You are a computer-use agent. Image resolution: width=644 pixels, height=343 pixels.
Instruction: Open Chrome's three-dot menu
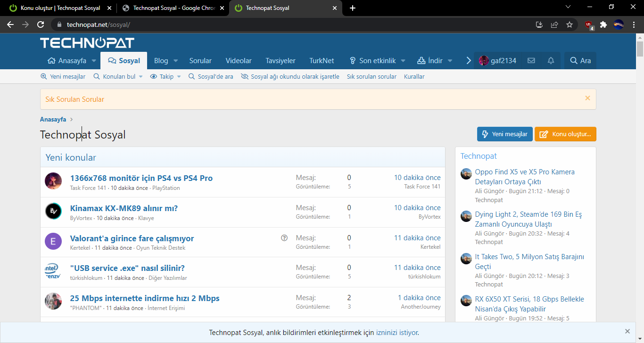(634, 24)
